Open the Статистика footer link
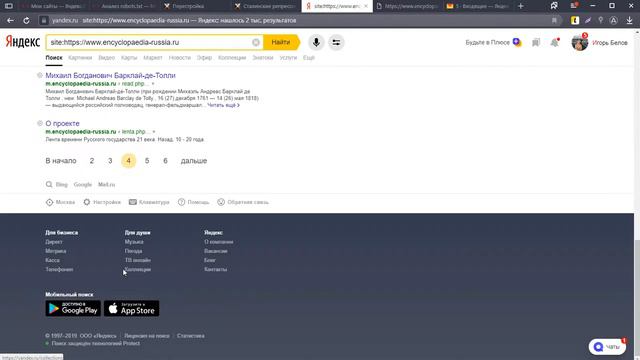This screenshot has height=360, width=640. point(191,336)
